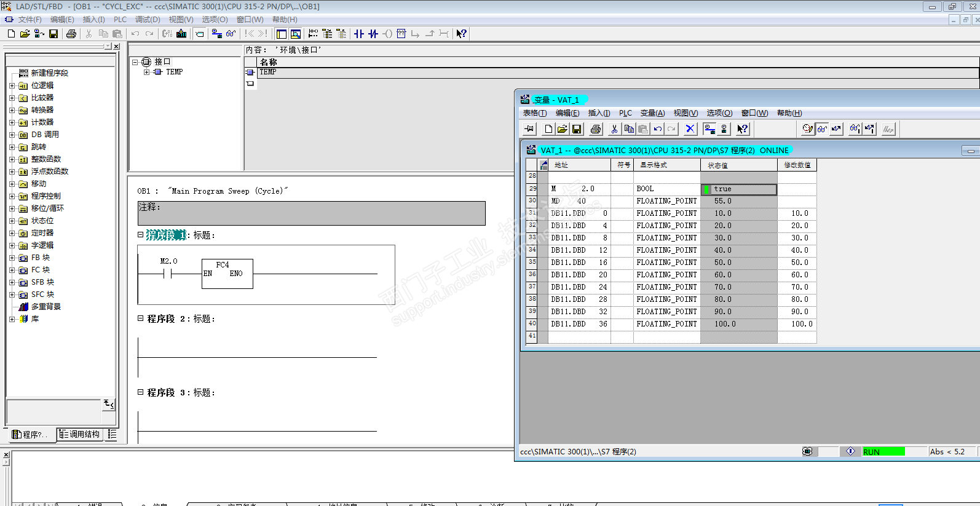Open the 调试(D) menu

[148, 20]
